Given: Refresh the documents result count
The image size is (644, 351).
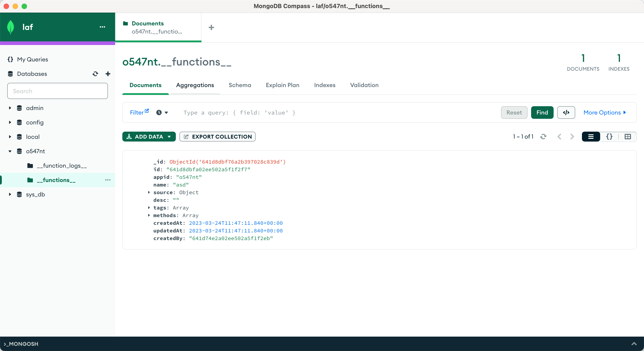Looking at the screenshot, I should pyautogui.click(x=543, y=137).
